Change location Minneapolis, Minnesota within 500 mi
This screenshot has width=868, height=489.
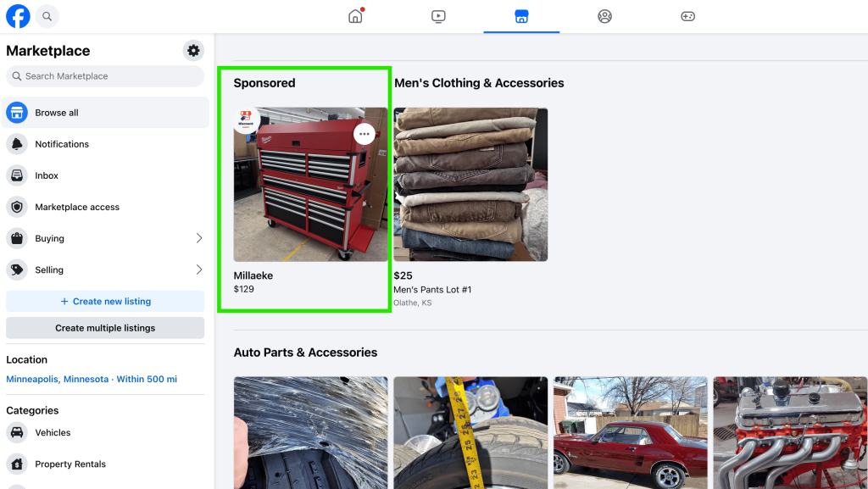92,379
